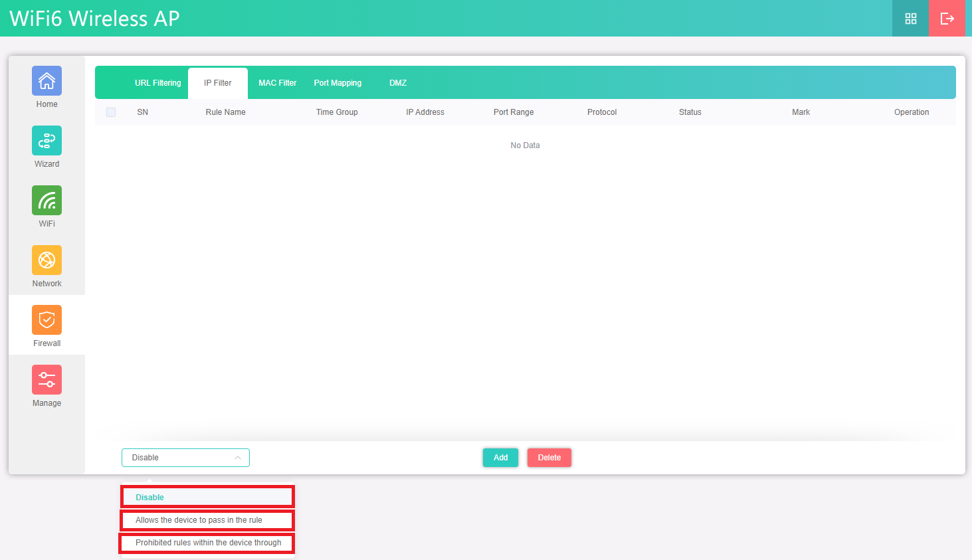Open the Manage sliders icon
Screen dimensions: 972x560
coord(47,380)
